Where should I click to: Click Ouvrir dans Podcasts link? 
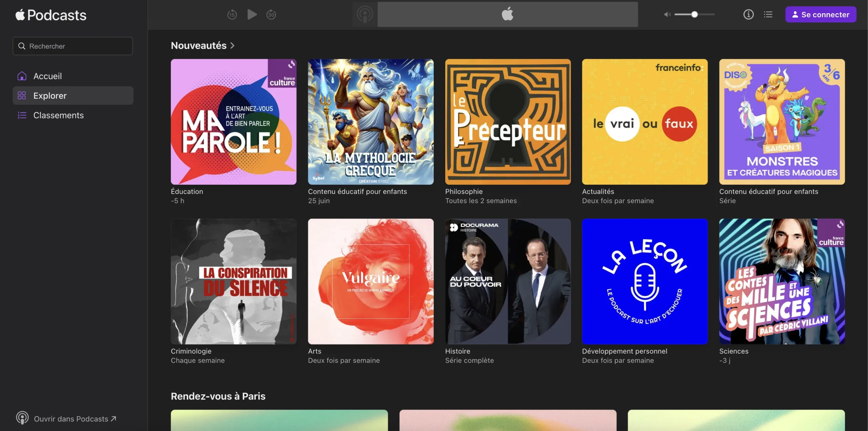[x=75, y=419]
